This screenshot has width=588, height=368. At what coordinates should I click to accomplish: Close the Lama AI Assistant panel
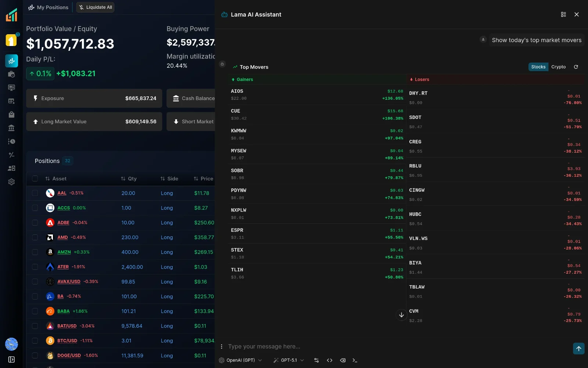577,14
